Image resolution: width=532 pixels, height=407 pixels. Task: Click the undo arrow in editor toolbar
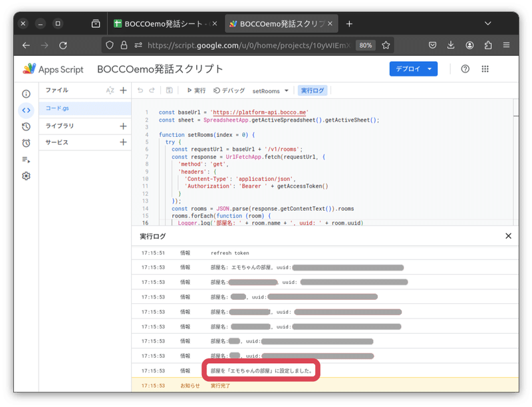pos(140,90)
